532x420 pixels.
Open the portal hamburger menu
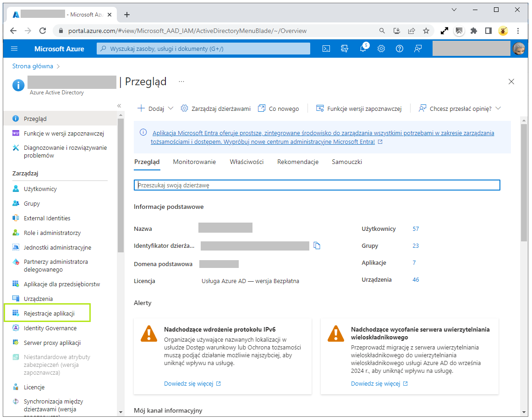14,48
